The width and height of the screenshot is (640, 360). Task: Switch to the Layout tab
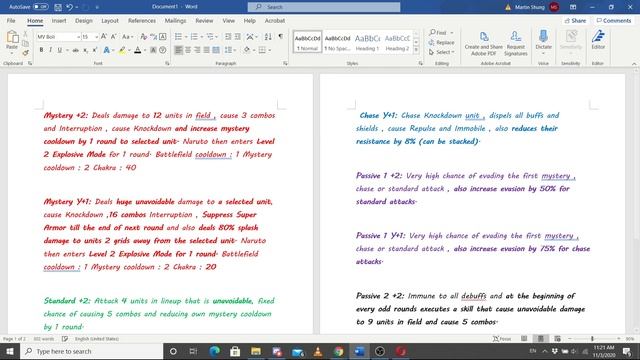110,20
